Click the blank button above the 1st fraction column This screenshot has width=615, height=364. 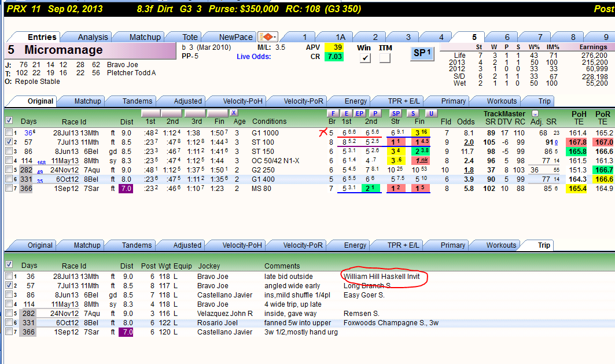(150, 113)
